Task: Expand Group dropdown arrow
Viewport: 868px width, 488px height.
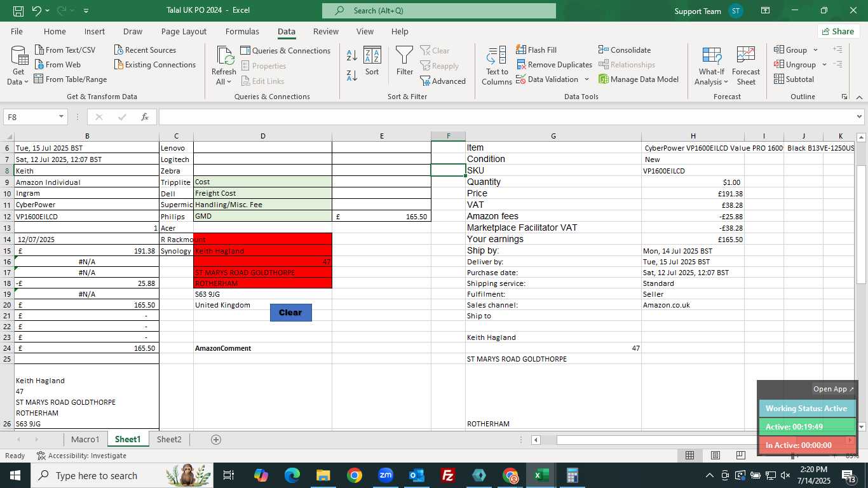Action: pos(815,50)
